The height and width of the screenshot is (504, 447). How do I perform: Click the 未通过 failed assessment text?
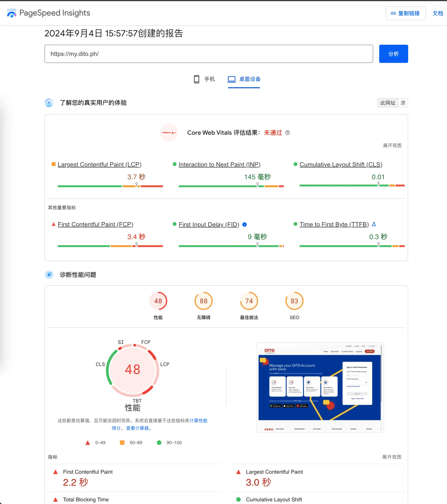tap(273, 133)
